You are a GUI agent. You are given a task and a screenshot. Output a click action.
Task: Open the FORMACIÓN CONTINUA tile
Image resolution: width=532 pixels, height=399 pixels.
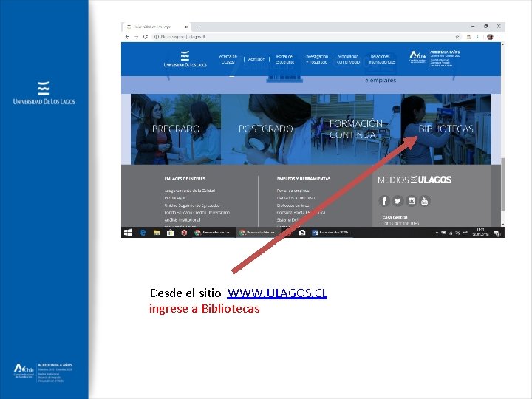(356, 129)
